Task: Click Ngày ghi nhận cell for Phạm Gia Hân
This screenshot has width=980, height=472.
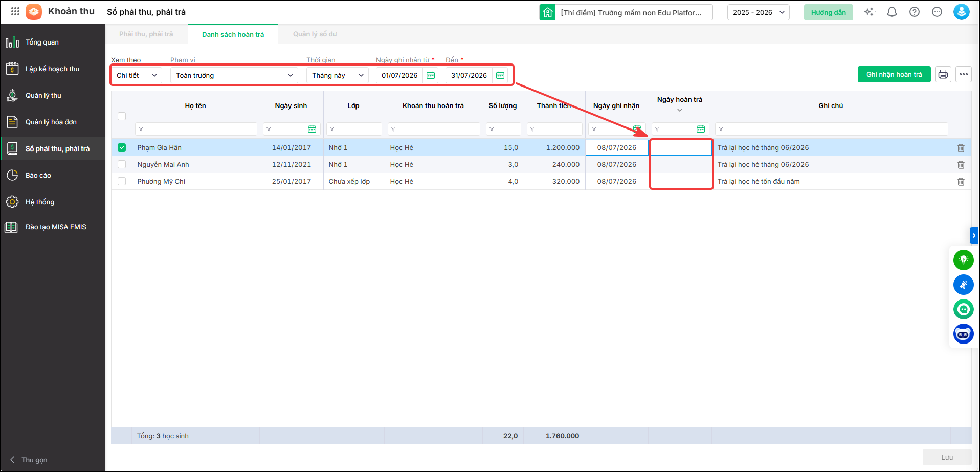Action: tap(617, 147)
